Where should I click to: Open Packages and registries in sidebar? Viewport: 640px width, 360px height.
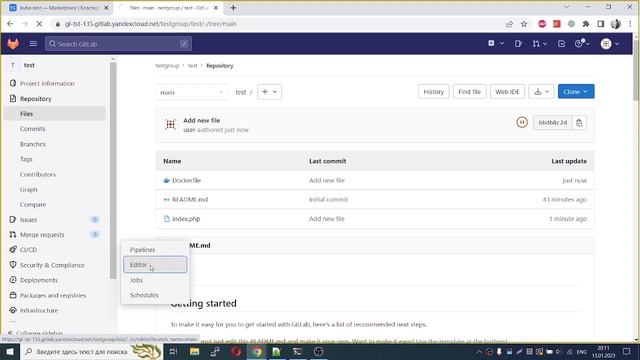tap(53, 295)
